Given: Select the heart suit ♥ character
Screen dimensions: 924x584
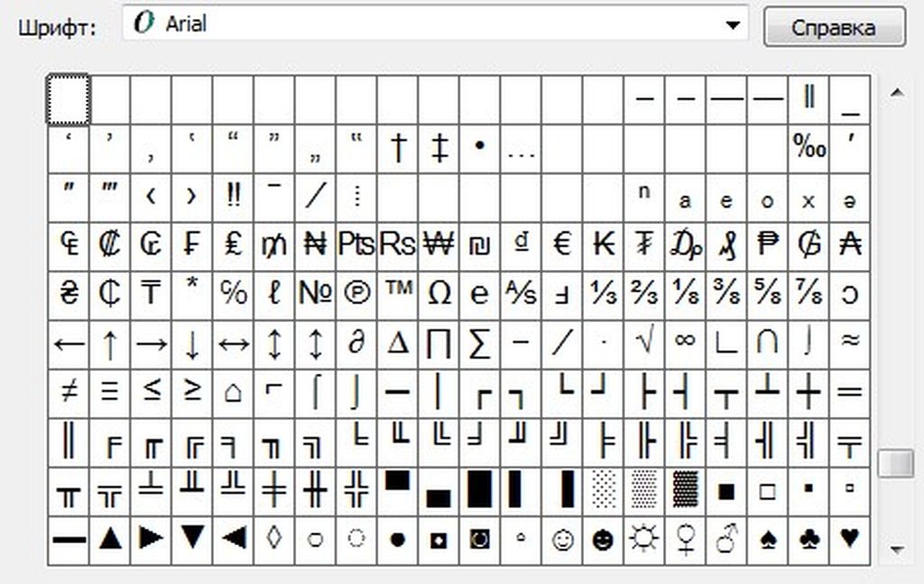Looking at the screenshot, I should [x=849, y=540].
